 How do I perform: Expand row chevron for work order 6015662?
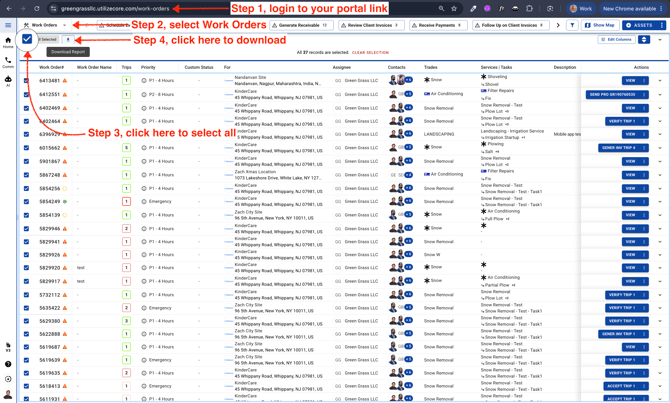[660, 148]
